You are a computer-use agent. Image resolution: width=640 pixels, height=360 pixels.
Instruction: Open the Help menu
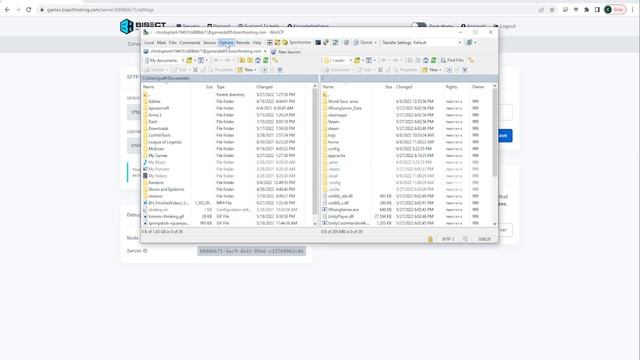257,42
